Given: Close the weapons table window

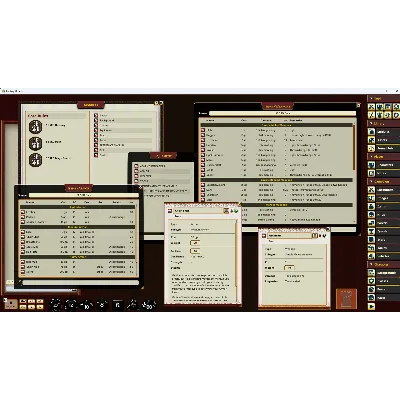Looking at the screenshot, I should click(x=358, y=105).
